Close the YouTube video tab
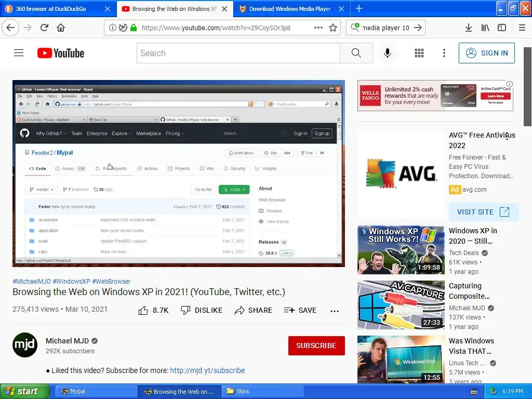Image resolution: width=532 pixels, height=399 pixels. [x=224, y=9]
